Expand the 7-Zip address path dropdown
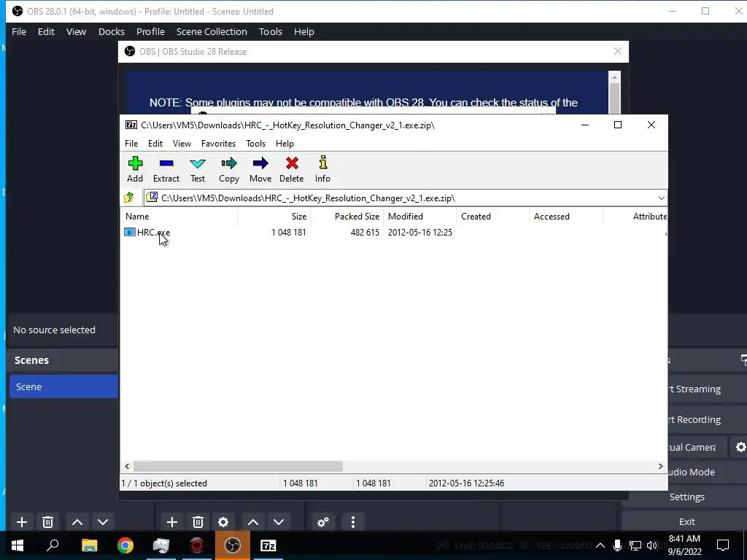The width and height of the screenshot is (747, 560). (661, 198)
